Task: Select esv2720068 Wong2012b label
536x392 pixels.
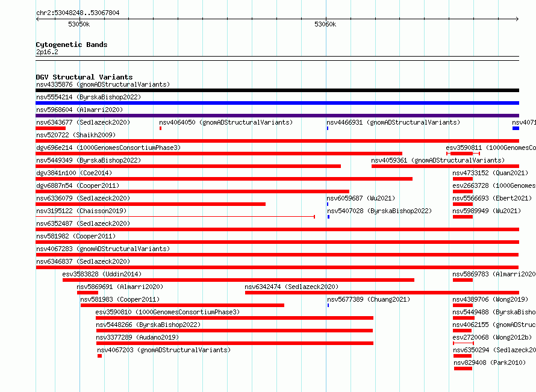Action: click(x=492, y=337)
